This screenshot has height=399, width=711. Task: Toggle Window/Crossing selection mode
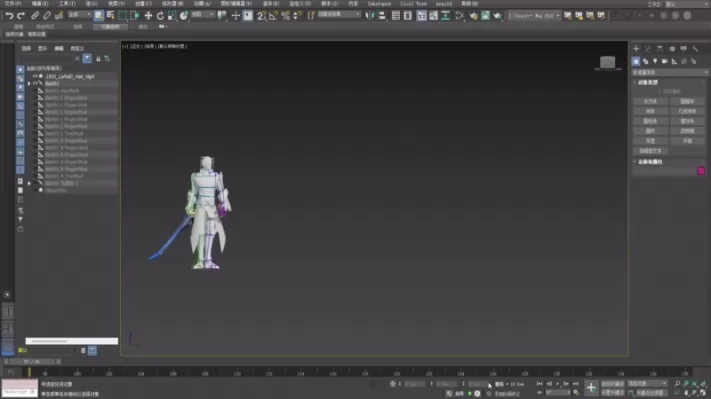(x=135, y=16)
